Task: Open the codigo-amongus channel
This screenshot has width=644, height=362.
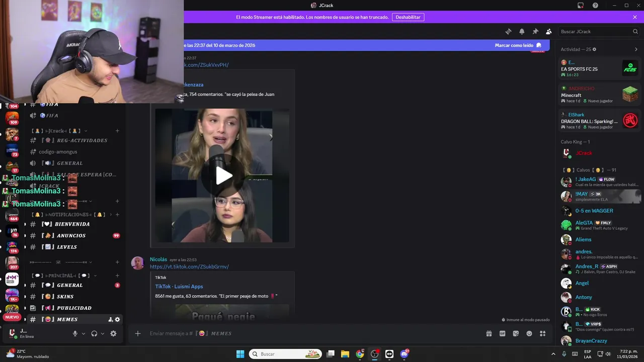Action: click(74, 151)
